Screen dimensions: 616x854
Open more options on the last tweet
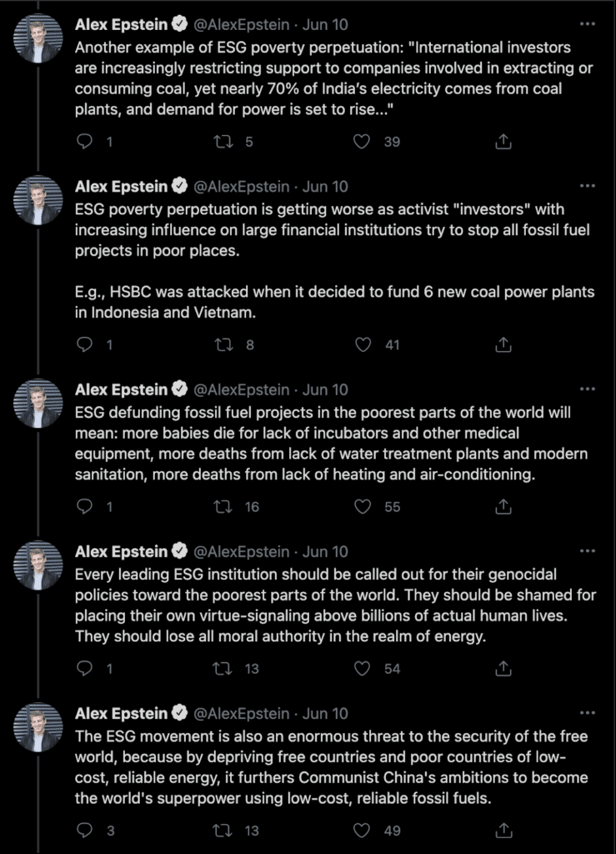click(x=588, y=713)
